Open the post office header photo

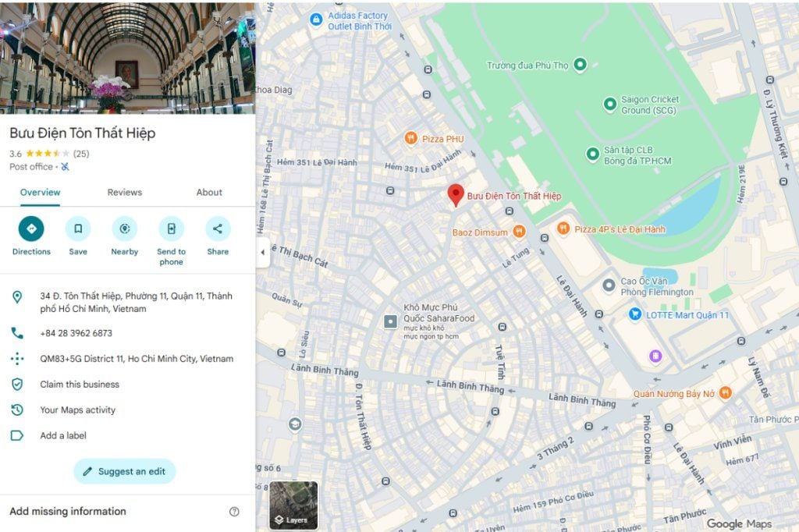click(127, 57)
